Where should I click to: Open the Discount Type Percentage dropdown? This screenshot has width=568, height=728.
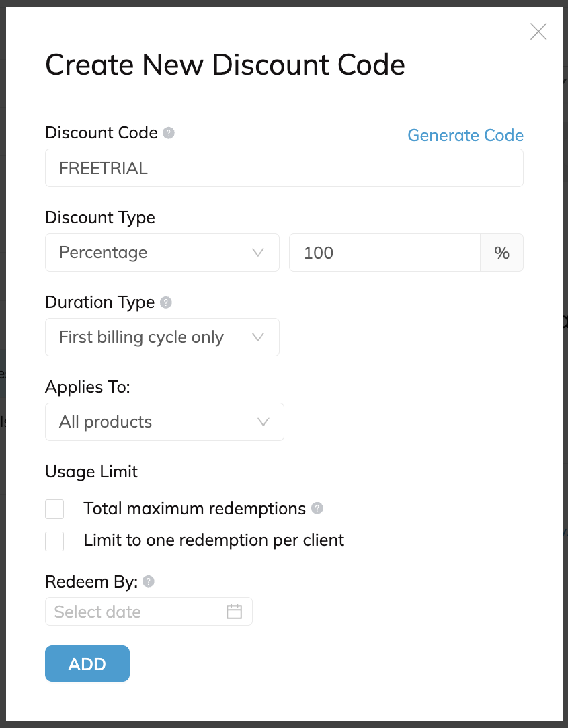pos(162,253)
